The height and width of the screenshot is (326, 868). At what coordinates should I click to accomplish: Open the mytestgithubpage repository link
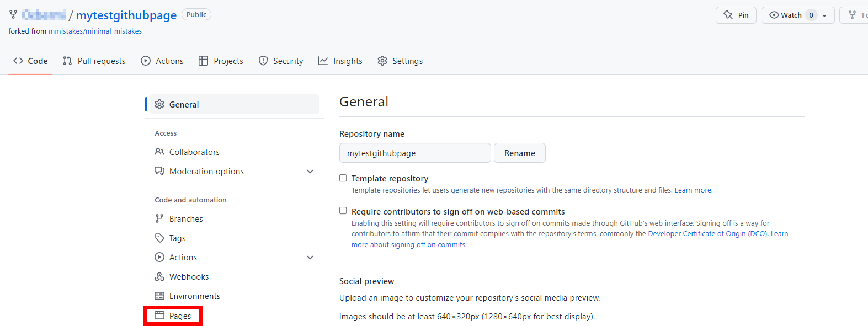pyautogui.click(x=126, y=15)
